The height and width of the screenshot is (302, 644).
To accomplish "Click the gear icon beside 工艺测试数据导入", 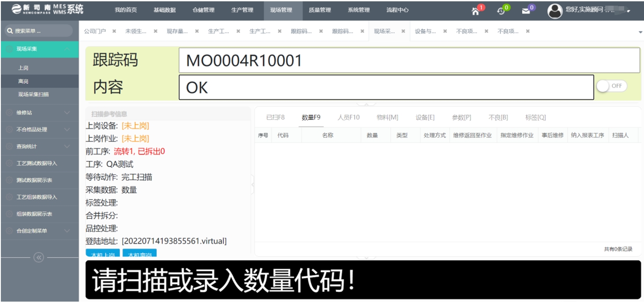I will point(9,163).
